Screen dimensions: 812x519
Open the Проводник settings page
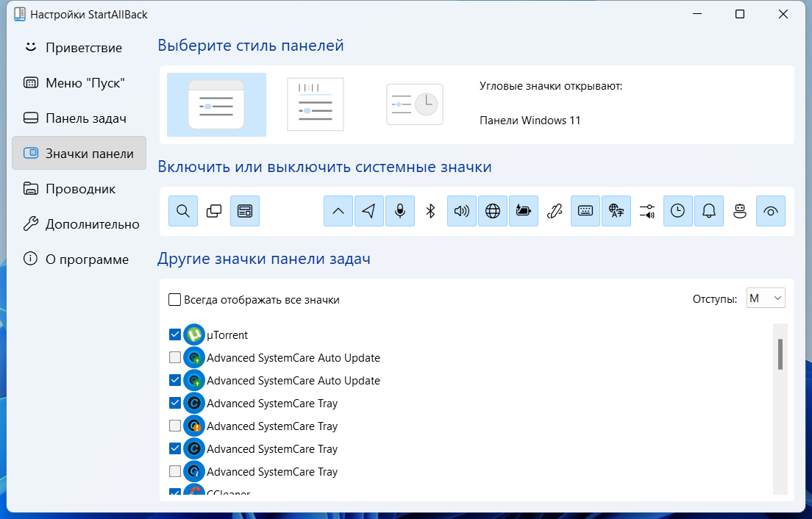[x=79, y=189]
